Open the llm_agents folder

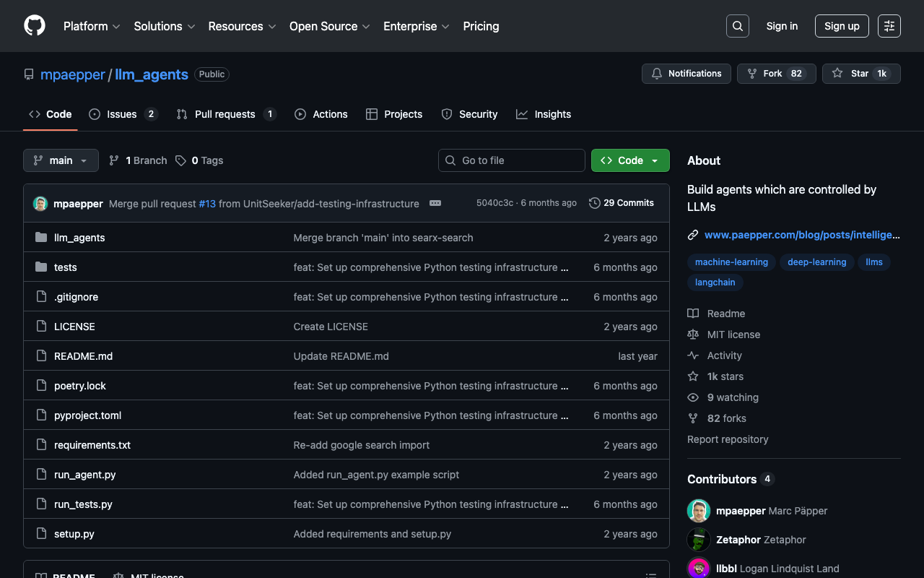coord(79,238)
